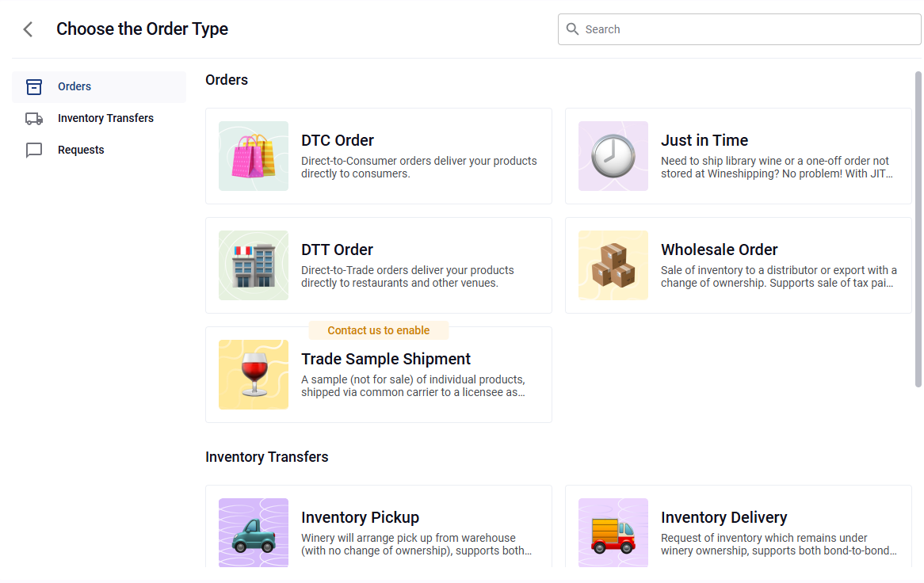This screenshot has width=924, height=583.
Task: Click the Contact us to enable badge
Action: point(379,330)
